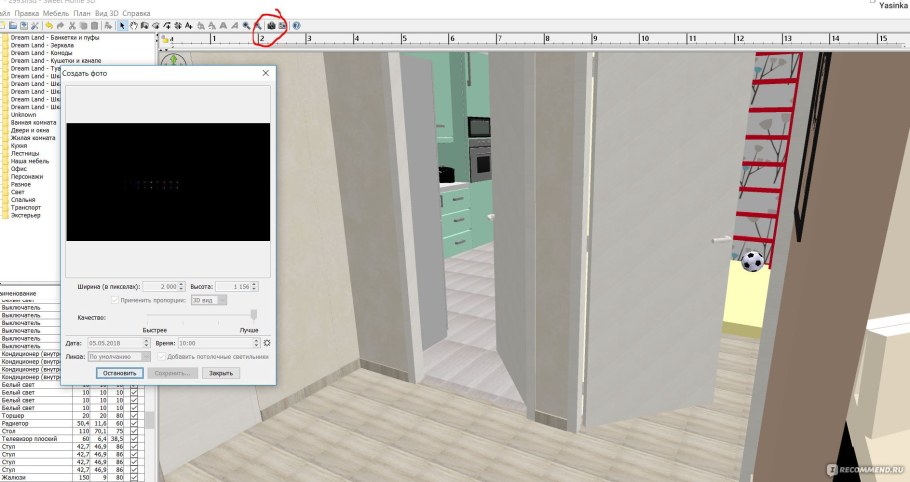Choose the Create polylines tool
The height and width of the screenshot is (482, 910).
click(167, 26)
